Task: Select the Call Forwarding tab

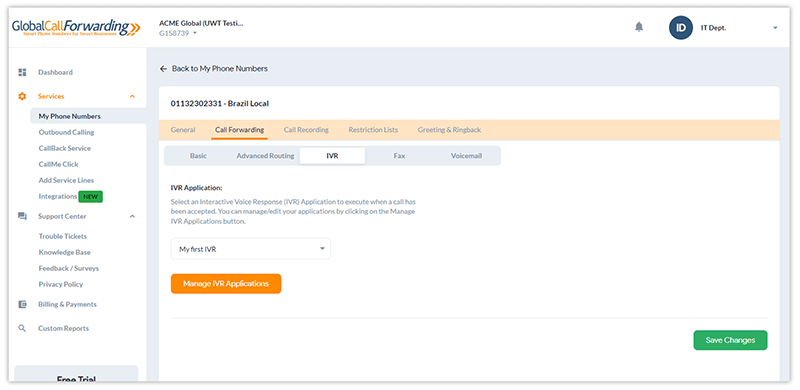Action: pyautogui.click(x=239, y=130)
